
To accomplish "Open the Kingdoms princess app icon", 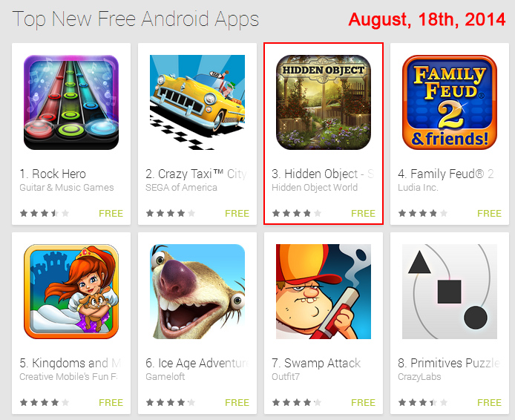I will tap(71, 292).
